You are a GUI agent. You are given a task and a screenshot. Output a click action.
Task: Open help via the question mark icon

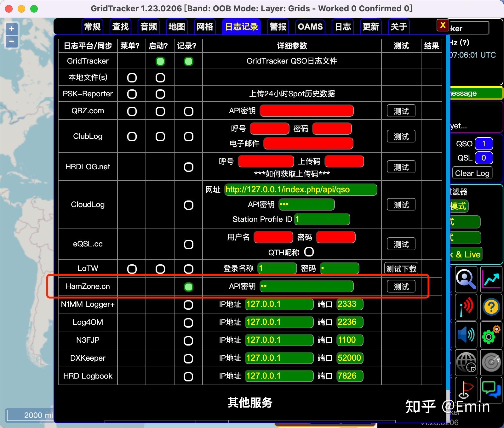pyautogui.click(x=491, y=307)
